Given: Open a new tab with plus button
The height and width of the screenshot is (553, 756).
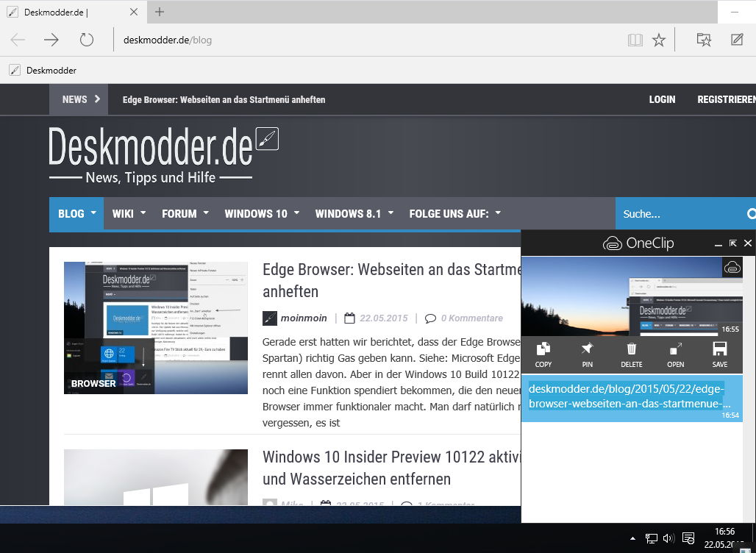Looking at the screenshot, I should 160,12.
